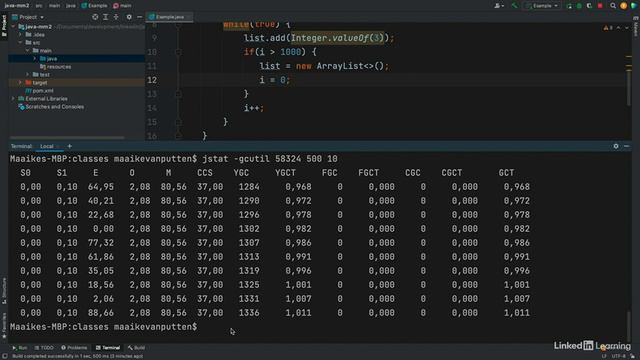Open the Build tool window tab
The image size is (640, 360).
[136, 348]
